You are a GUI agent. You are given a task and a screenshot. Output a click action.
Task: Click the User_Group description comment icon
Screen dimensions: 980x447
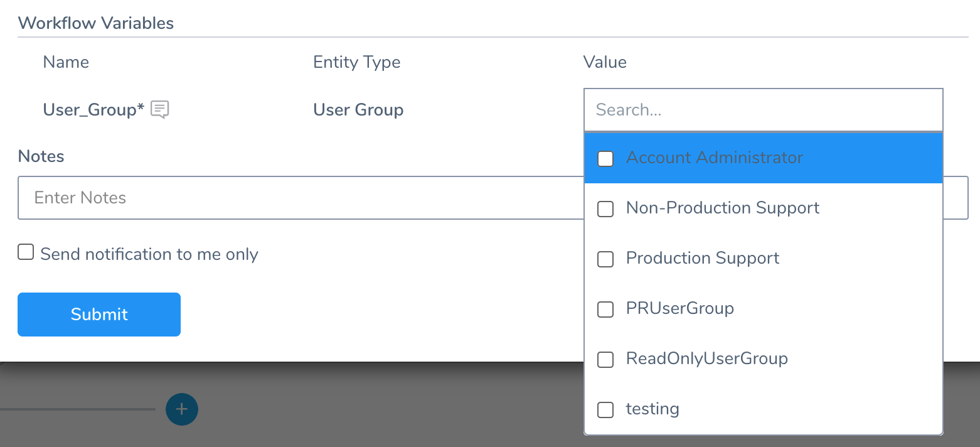160,110
